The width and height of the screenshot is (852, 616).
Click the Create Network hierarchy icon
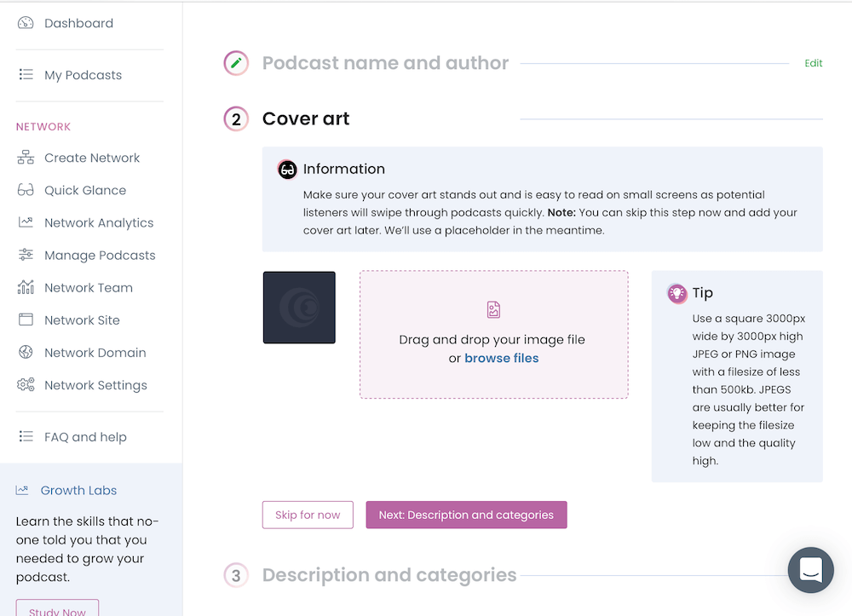26,158
